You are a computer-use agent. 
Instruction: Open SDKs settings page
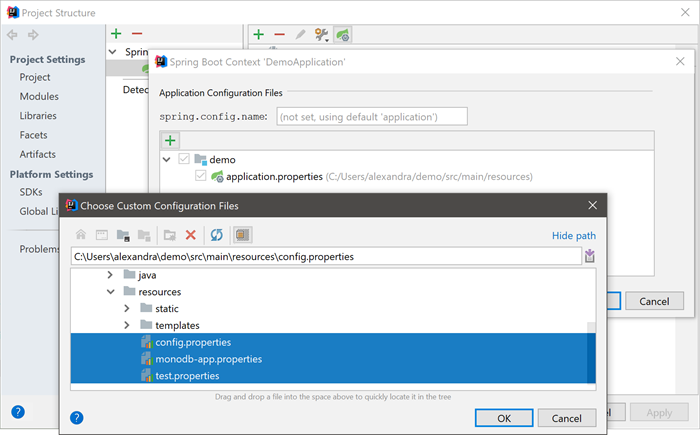(31, 192)
